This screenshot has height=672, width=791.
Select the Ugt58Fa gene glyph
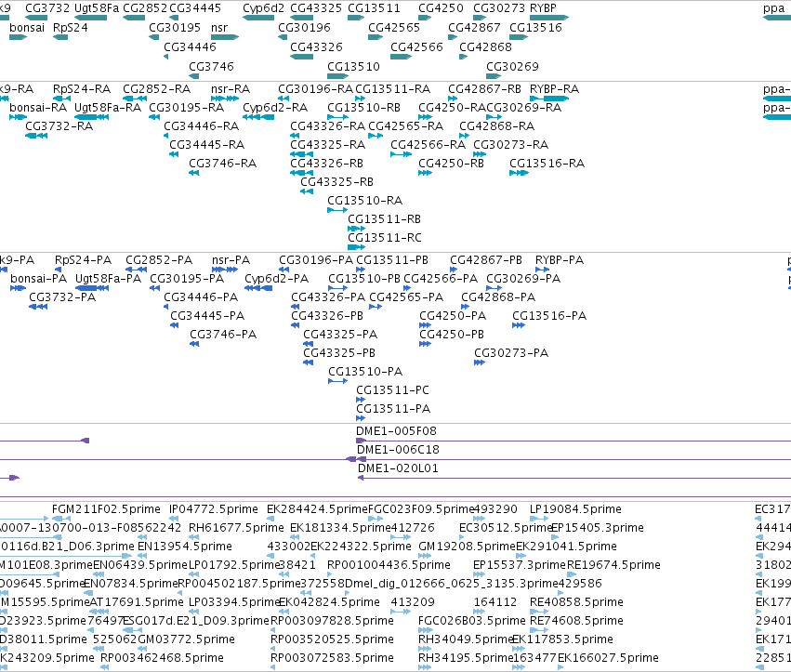[x=90, y=18]
